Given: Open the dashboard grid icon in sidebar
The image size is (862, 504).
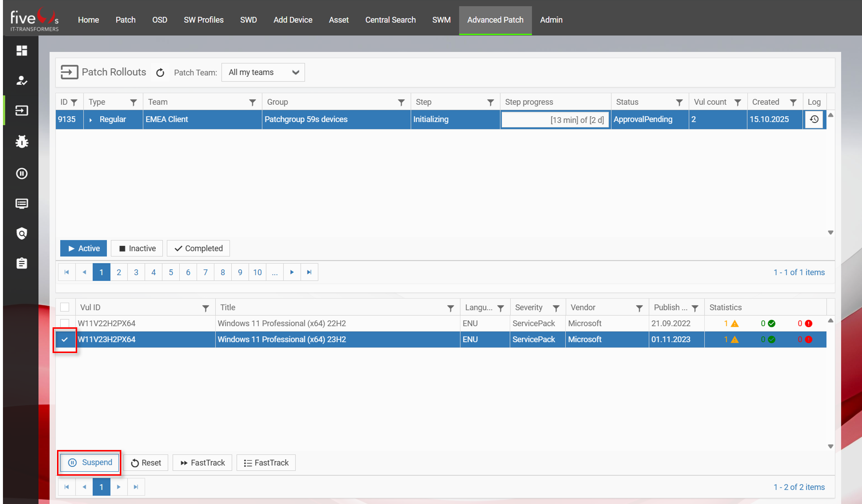Looking at the screenshot, I should [x=22, y=50].
